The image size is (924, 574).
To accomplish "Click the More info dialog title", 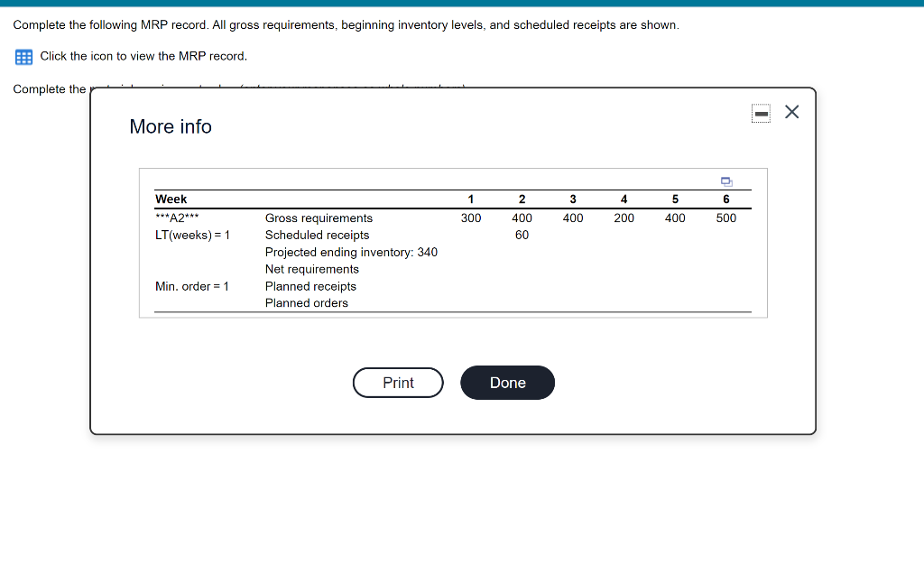I will click(171, 126).
